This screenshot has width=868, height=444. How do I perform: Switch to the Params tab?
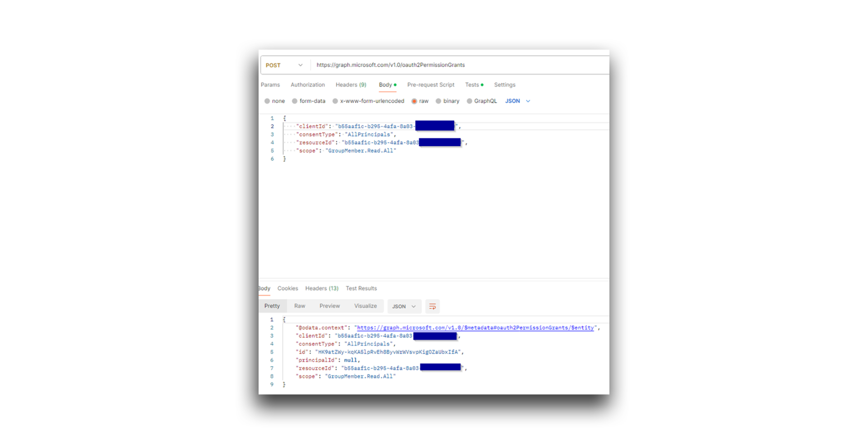tap(270, 85)
